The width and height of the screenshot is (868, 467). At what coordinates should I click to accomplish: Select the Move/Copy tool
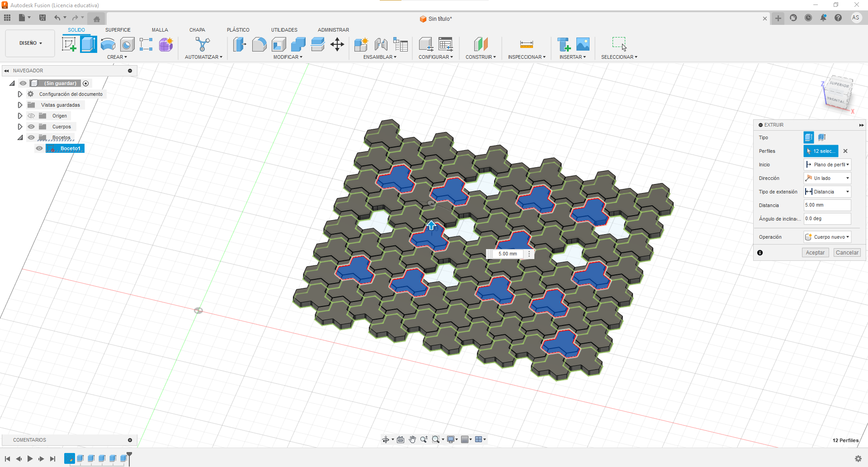coord(337,44)
